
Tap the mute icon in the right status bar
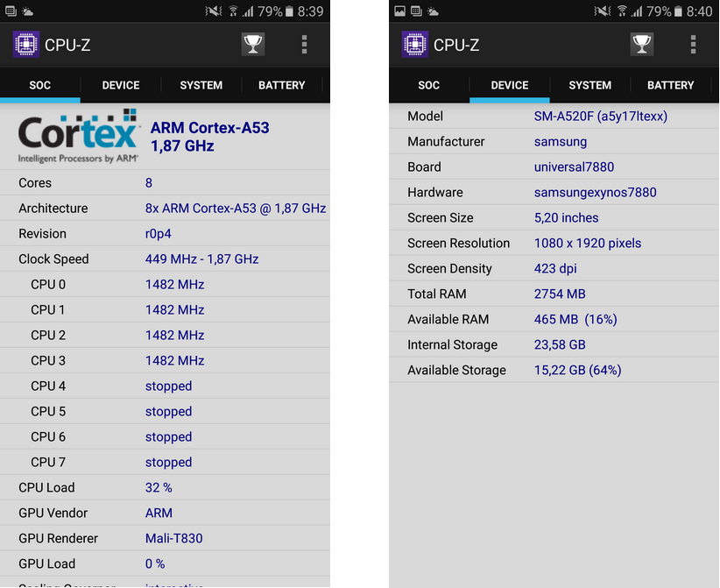click(603, 11)
